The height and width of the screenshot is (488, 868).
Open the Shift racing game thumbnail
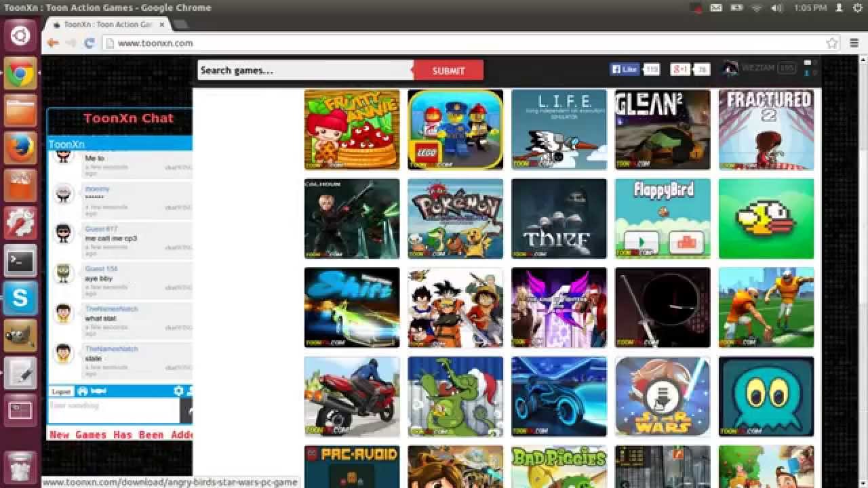(x=352, y=307)
